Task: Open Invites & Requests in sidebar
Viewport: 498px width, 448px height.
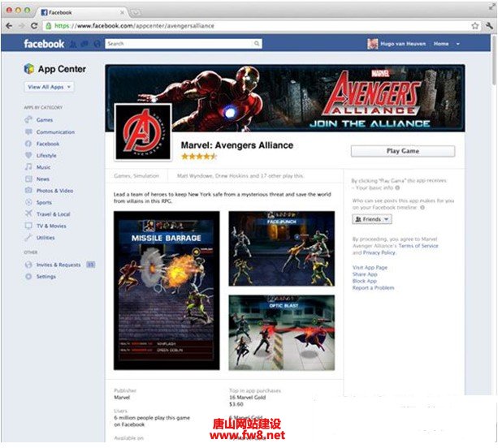Action: 58,265
